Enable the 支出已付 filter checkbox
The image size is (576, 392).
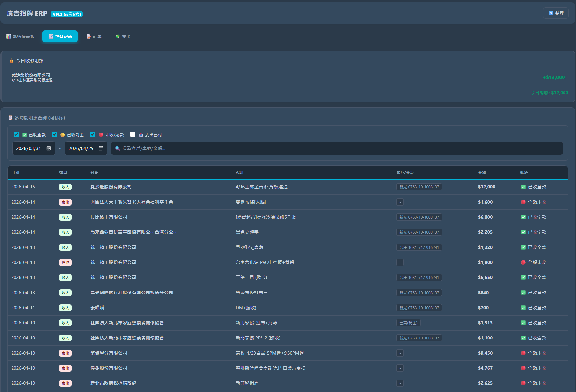click(133, 134)
